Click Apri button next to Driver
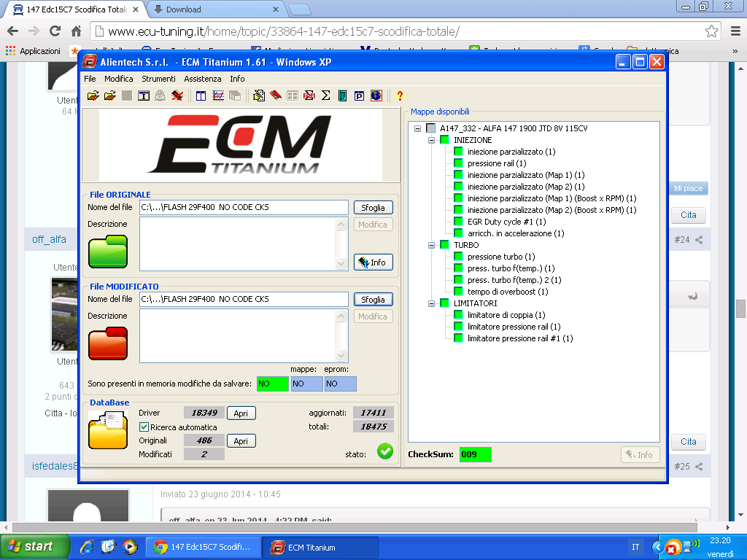This screenshot has height=560, width=747. point(241,413)
